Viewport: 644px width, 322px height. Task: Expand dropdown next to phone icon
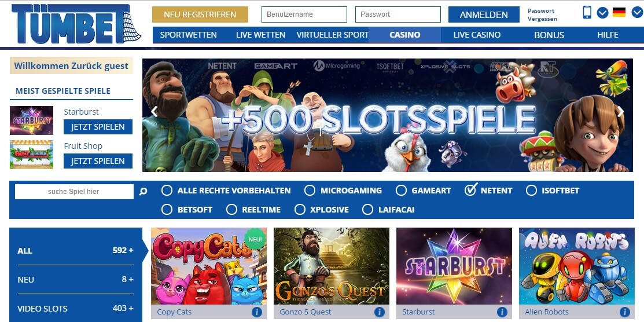click(x=602, y=13)
